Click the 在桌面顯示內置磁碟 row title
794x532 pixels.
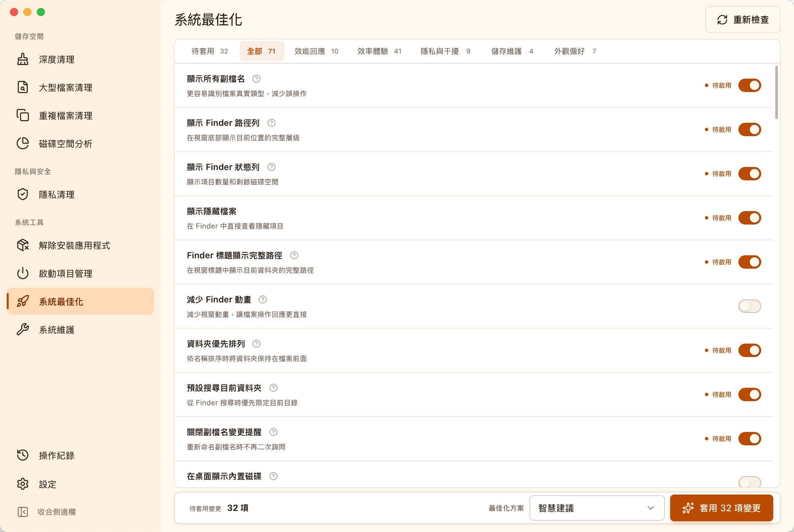coord(224,476)
